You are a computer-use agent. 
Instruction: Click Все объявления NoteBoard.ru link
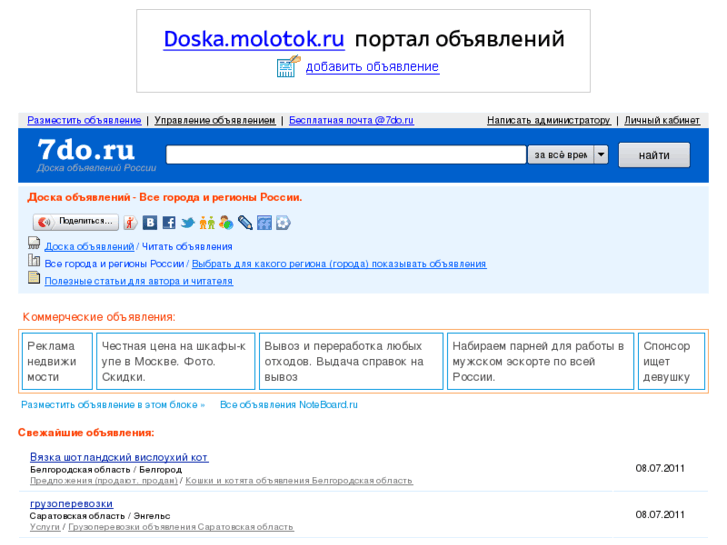point(288,405)
